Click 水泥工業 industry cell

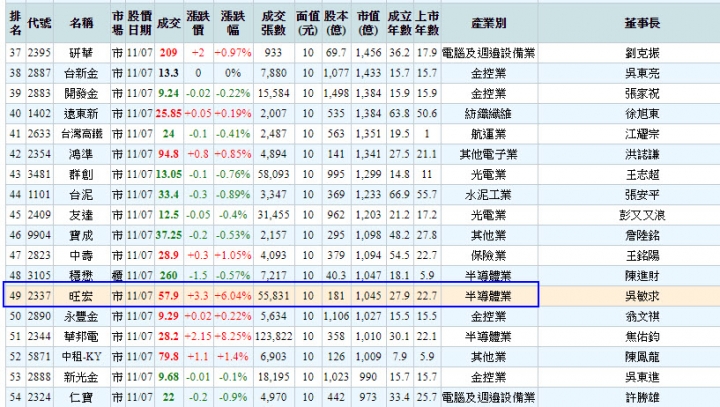(489, 194)
